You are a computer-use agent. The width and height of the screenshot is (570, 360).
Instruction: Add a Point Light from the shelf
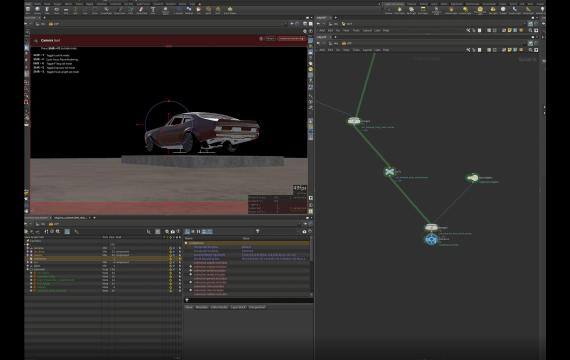point(400,10)
